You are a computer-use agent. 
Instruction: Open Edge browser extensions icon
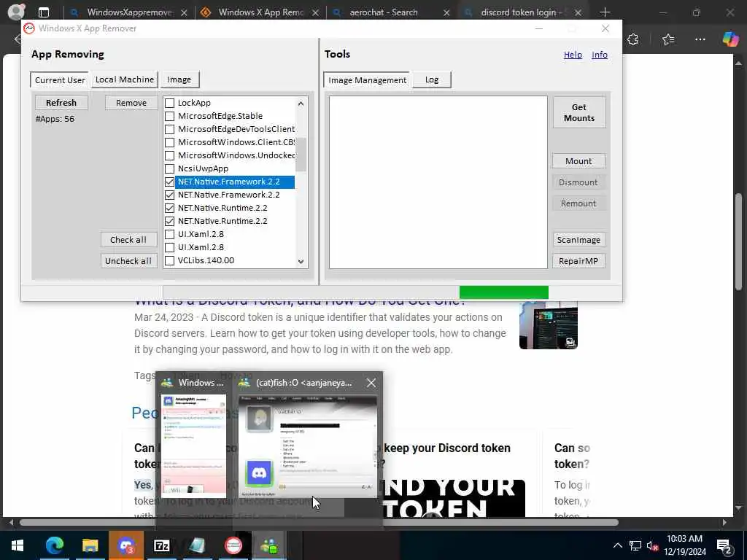(x=632, y=39)
